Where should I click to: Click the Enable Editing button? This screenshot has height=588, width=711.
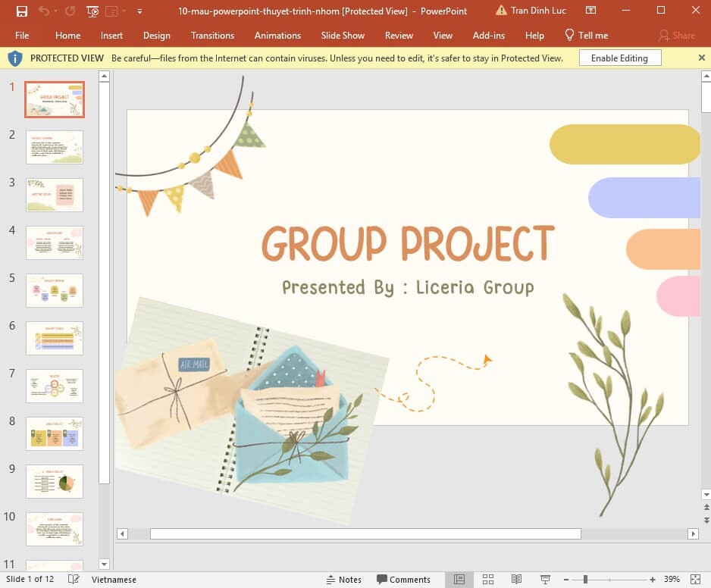click(620, 58)
